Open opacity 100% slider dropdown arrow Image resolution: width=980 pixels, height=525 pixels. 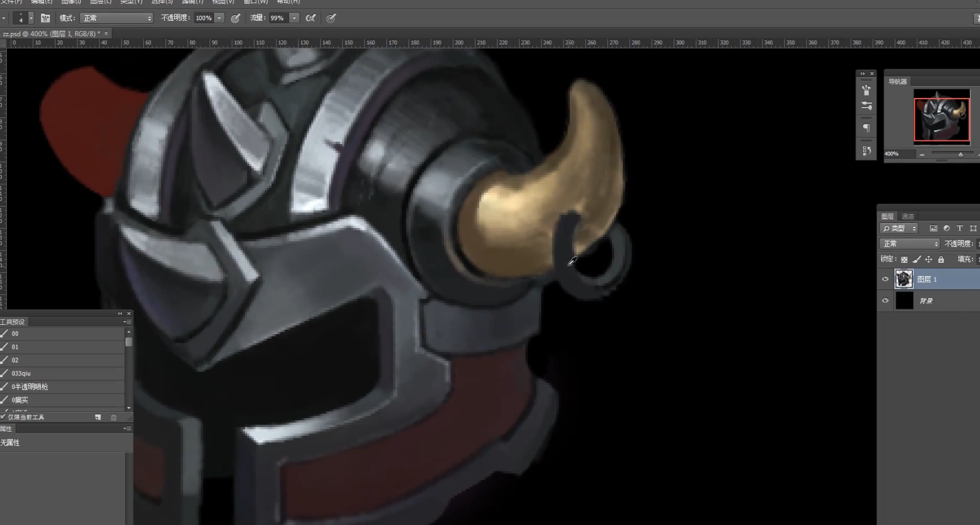[219, 18]
